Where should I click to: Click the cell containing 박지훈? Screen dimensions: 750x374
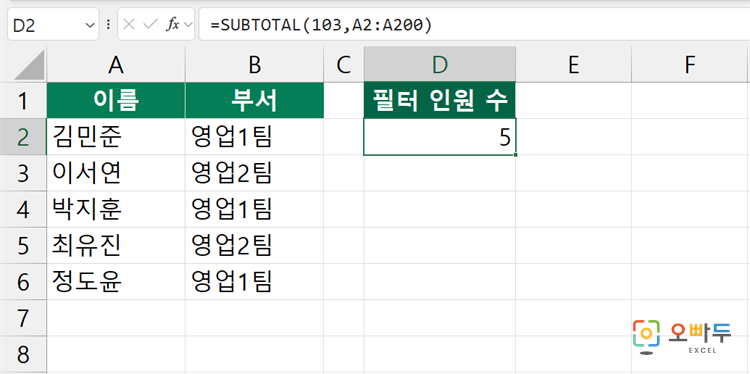pyautogui.click(x=116, y=209)
